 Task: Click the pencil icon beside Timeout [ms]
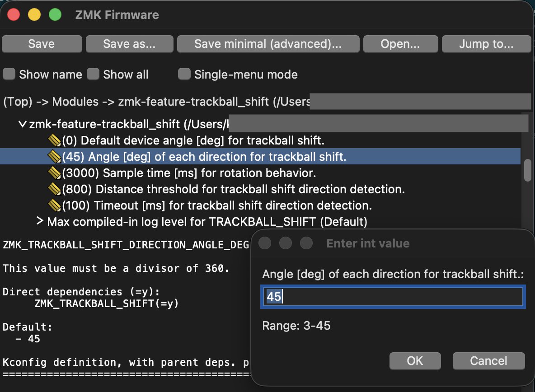coord(54,205)
